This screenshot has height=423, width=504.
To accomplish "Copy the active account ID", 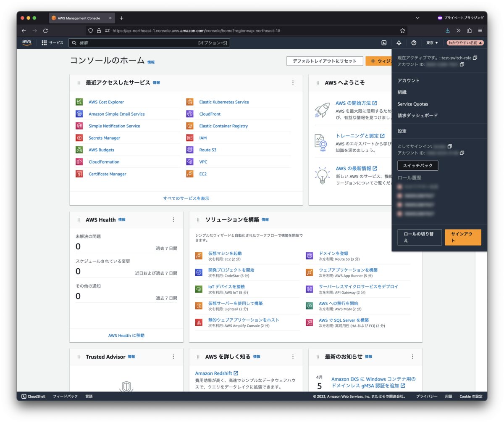I will tap(462, 64).
